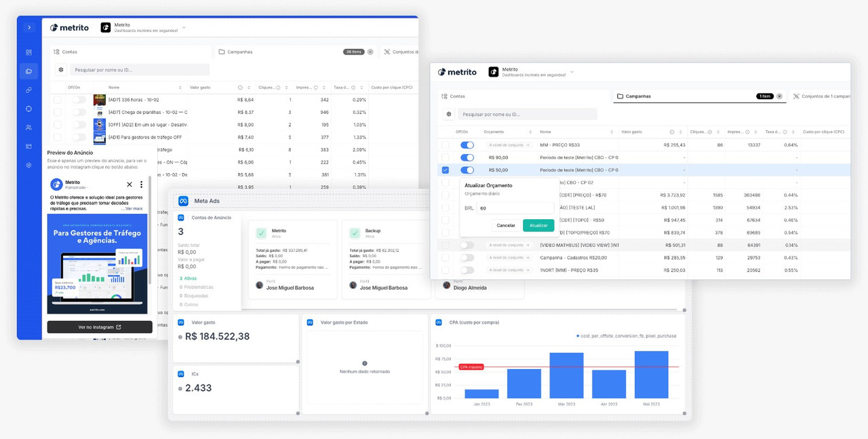Click ad preview image Para Gestores de Tráfego
Screen dimensions: 868x439
pyautogui.click(x=97, y=264)
